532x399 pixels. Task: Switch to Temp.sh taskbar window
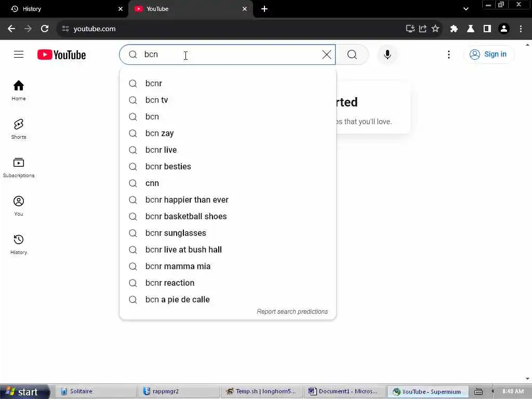(x=262, y=392)
